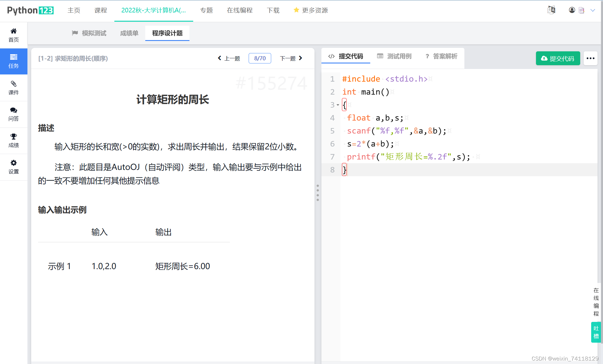Go to next question 下一题
603x364 pixels.
click(x=291, y=58)
